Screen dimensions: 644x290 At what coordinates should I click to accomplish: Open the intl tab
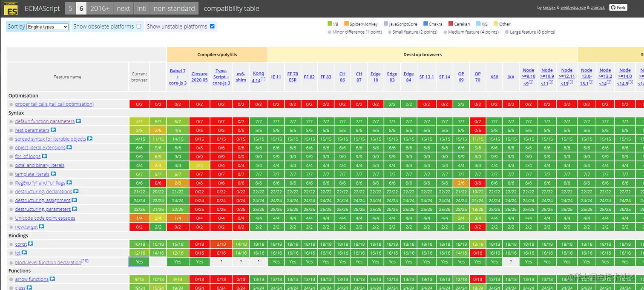[x=142, y=9]
